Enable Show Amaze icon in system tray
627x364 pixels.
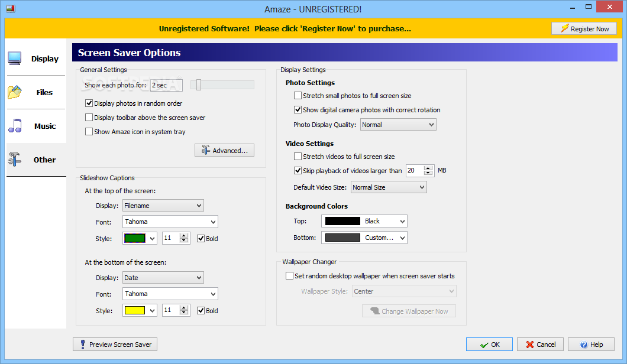tap(89, 131)
